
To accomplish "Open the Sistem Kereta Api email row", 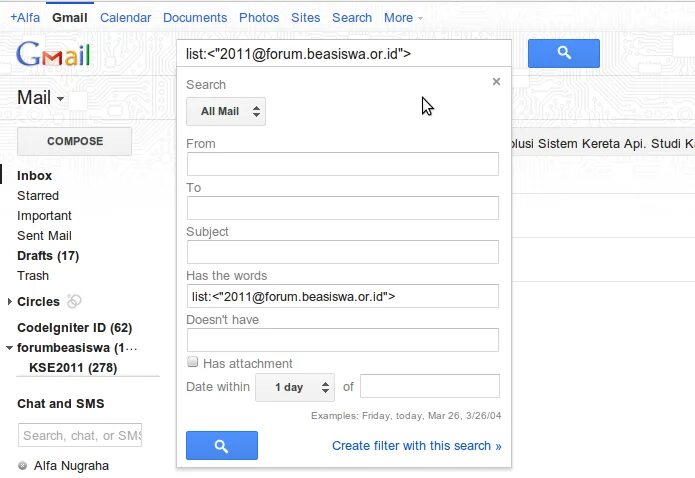I will point(603,144).
